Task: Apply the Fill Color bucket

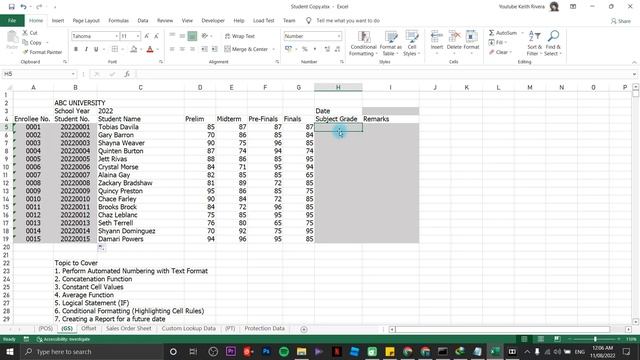Action: [x=133, y=49]
